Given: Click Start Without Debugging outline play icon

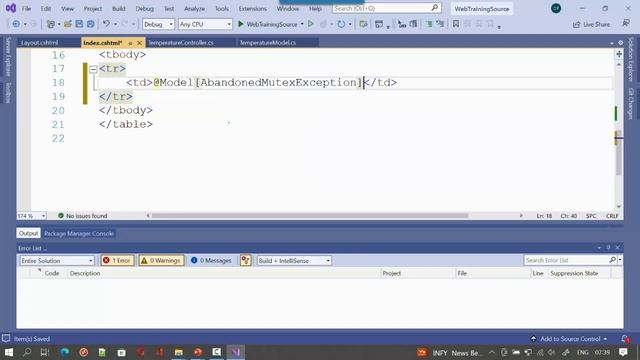Looking at the screenshot, I should point(311,24).
